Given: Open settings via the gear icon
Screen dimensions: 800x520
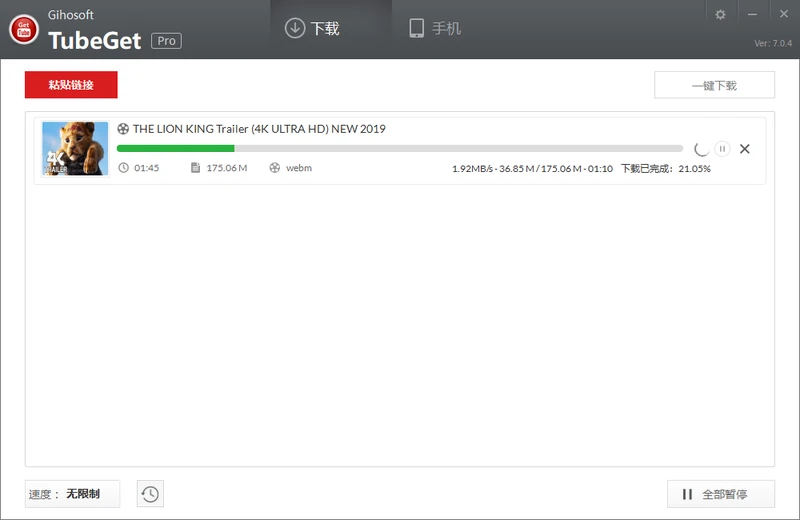Looking at the screenshot, I should [x=720, y=14].
